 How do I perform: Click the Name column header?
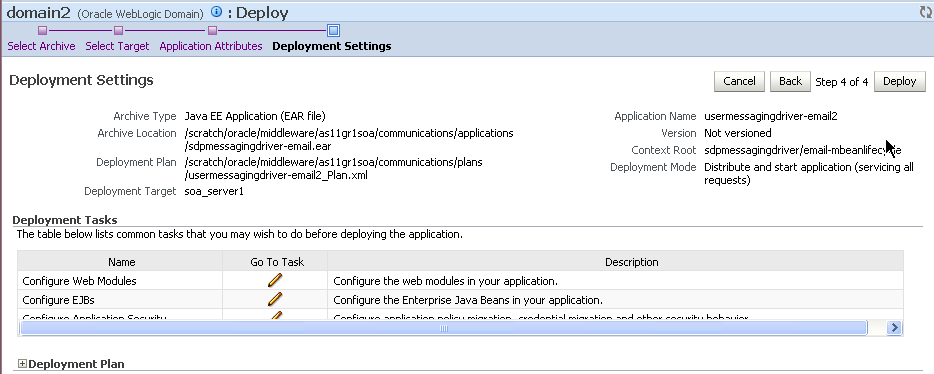(122, 262)
